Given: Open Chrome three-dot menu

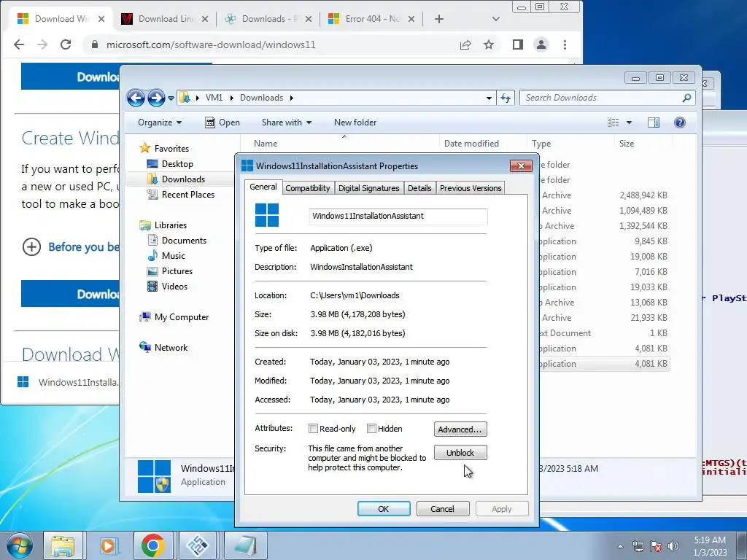Looking at the screenshot, I should [565, 44].
